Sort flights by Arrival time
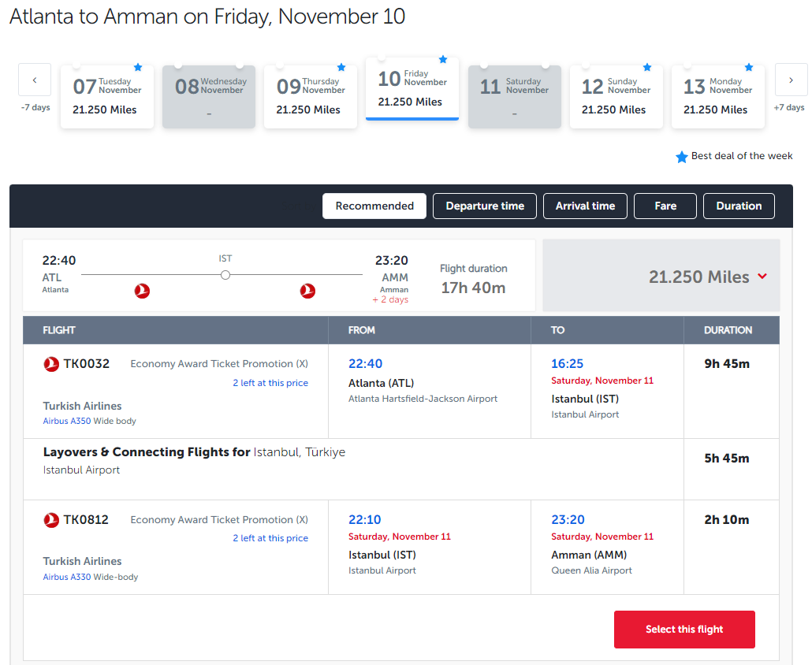 (585, 206)
